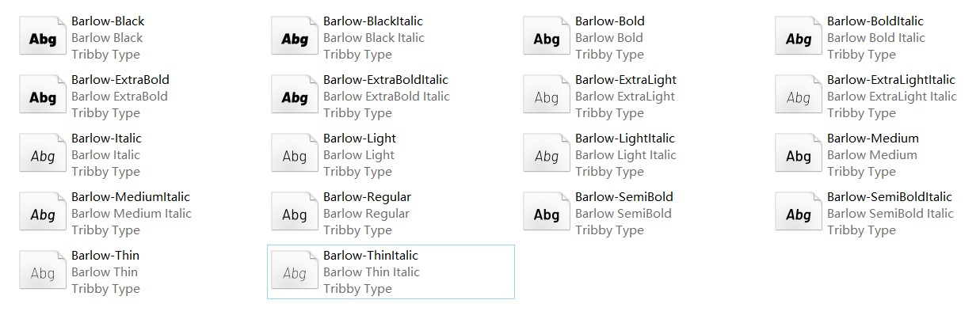Screen dimensions: 980x319
Task: Click the Barlow-Bold font preview icon
Action: click(x=547, y=38)
